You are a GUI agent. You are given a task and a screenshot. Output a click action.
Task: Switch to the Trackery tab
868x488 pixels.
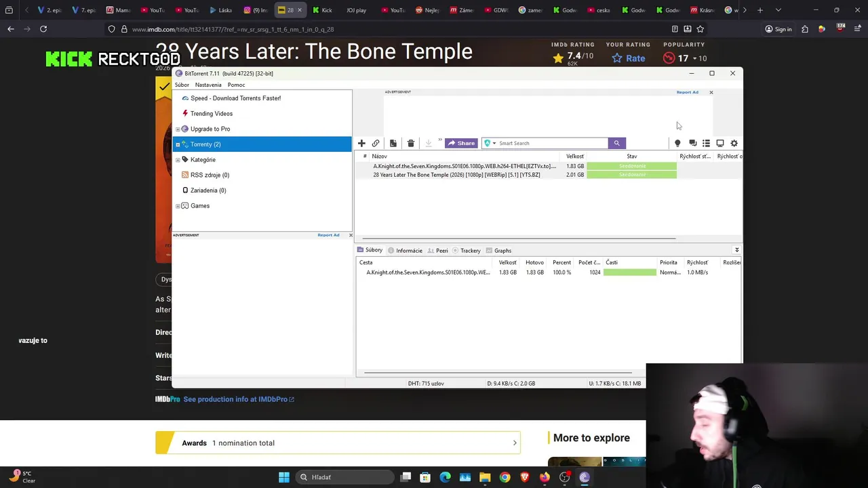467,251
